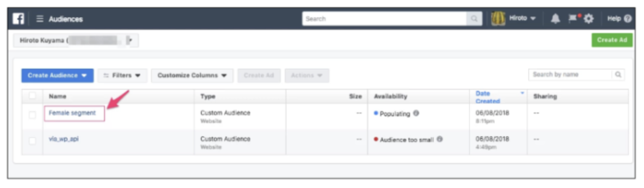644x188 pixels.
Task: Toggle the select-all checkbox in table header
Action: (32, 96)
